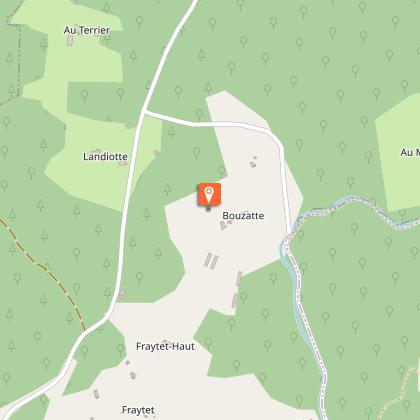The height and width of the screenshot is (420, 420).
Task: Select the Bouzatte place label
Action: pos(243,216)
